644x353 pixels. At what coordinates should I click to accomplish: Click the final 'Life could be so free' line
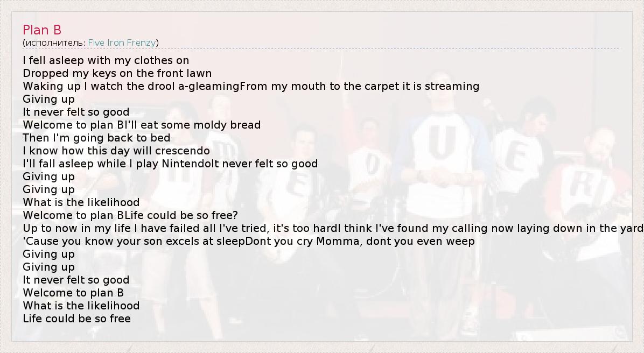tap(76, 319)
